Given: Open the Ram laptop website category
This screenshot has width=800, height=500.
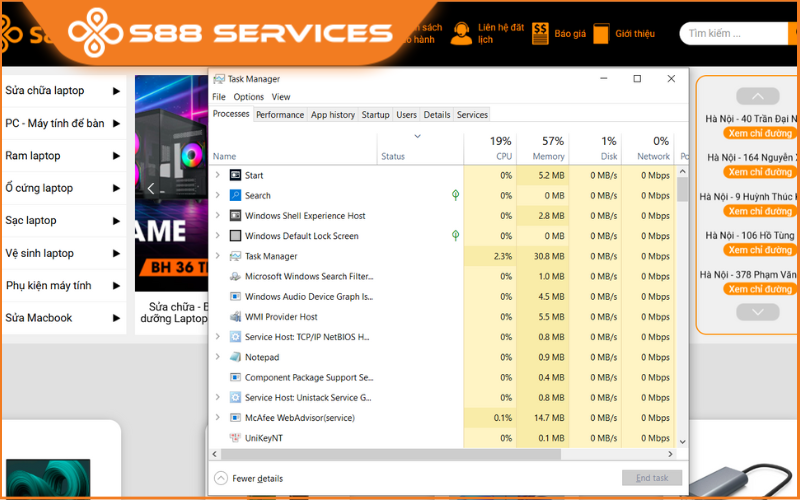Looking at the screenshot, I should [64, 156].
